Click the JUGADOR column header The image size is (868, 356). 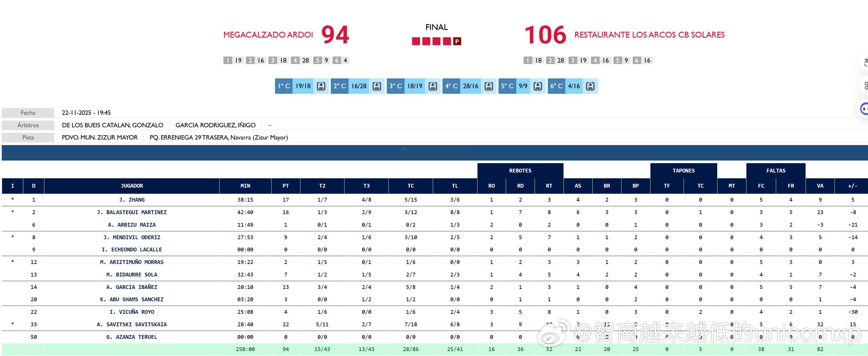pos(132,186)
